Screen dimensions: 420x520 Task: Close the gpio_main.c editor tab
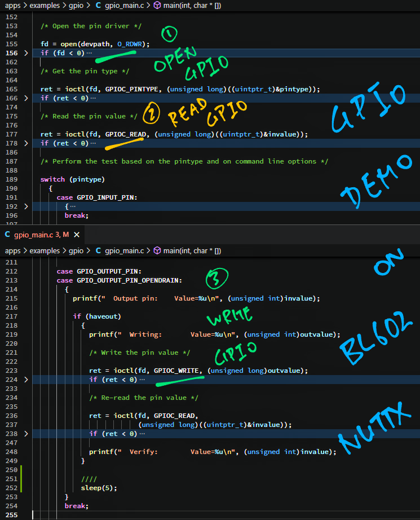point(77,234)
